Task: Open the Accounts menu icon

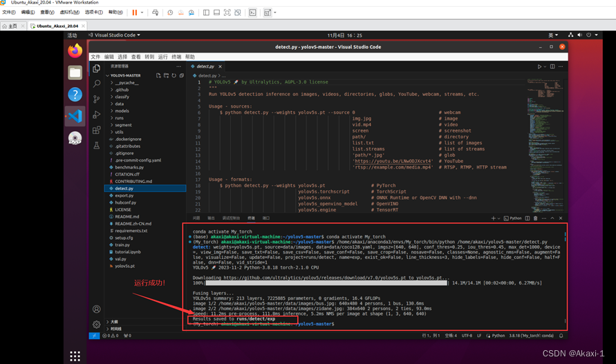Action: [x=96, y=309]
